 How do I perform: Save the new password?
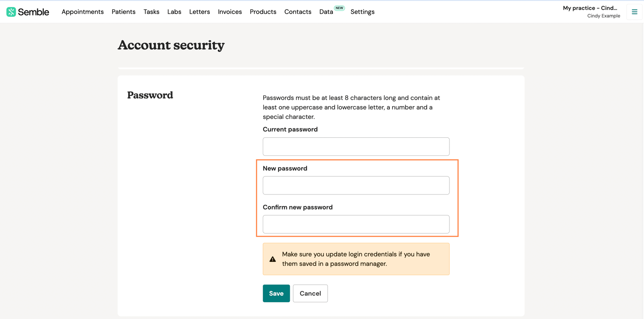coord(276,293)
